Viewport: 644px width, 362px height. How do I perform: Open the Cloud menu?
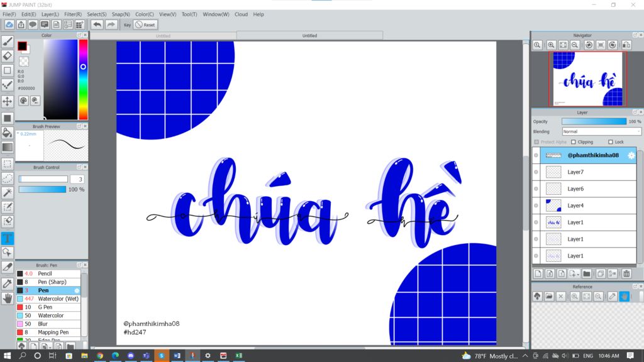pos(241,14)
